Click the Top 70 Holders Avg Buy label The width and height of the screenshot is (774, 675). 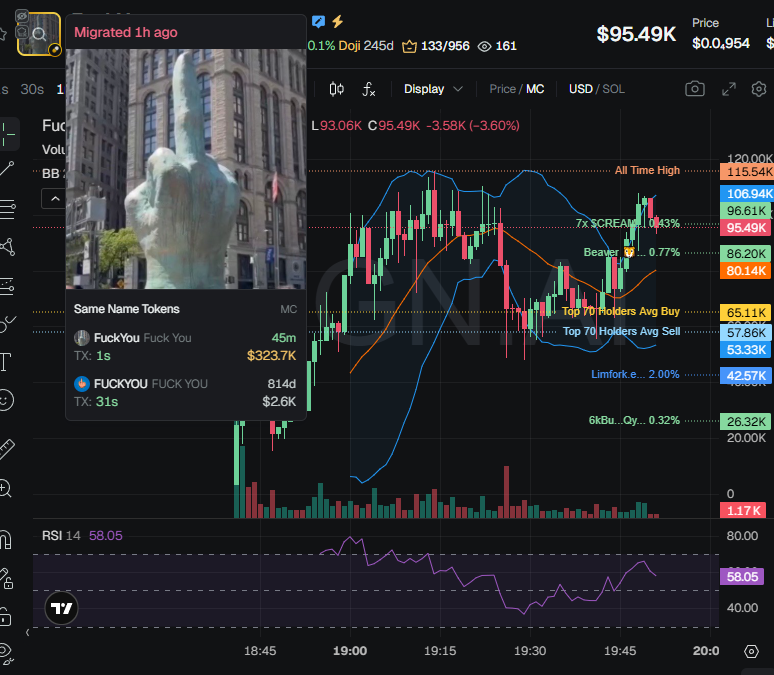coord(621,312)
